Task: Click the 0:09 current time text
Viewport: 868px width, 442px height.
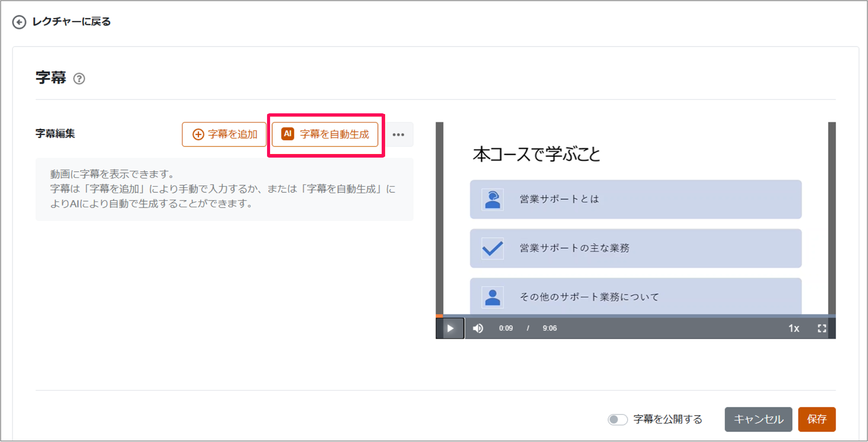Action: [506, 328]
